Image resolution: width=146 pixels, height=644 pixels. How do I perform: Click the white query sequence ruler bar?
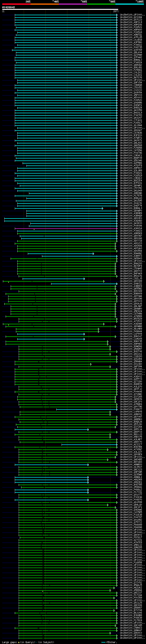[x=60, y=10]
